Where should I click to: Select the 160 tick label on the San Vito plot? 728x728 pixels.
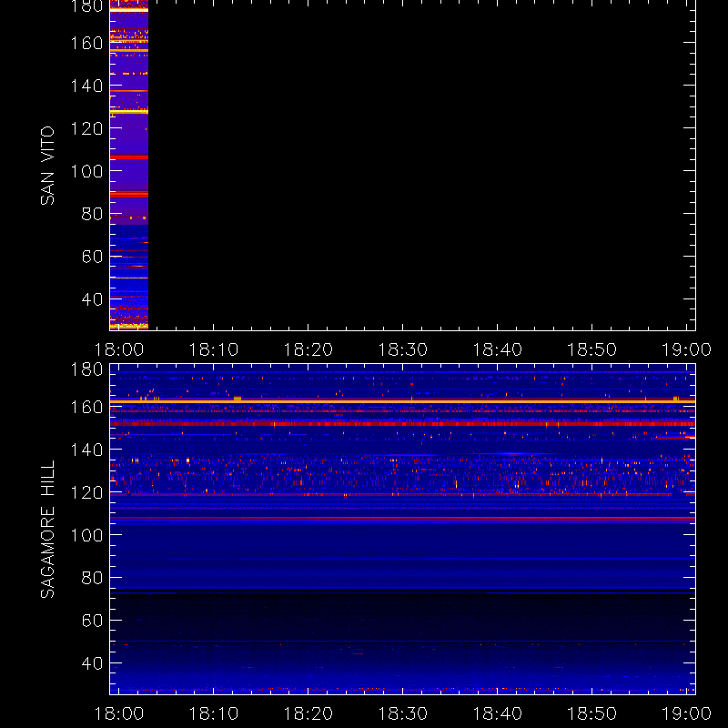(x=86, y=43)
